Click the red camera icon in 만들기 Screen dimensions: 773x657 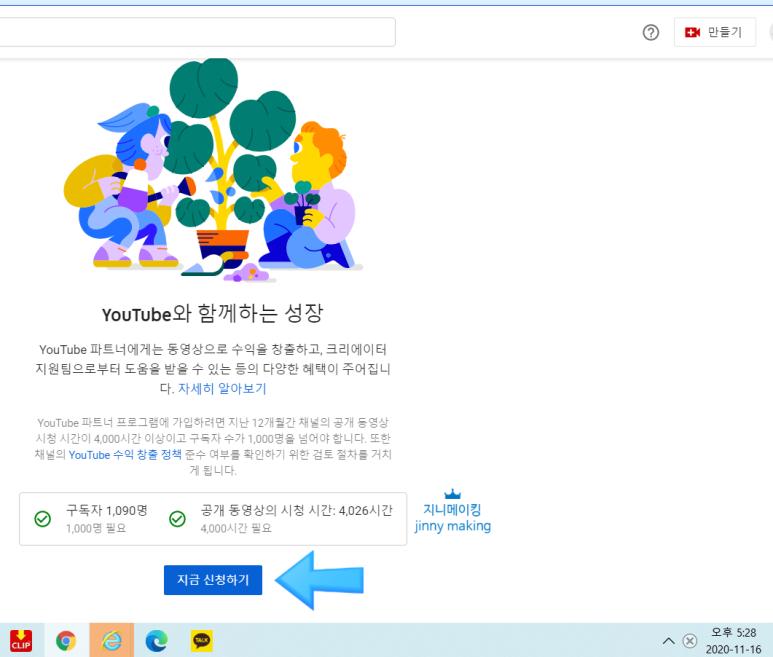[x=692, y=33]
